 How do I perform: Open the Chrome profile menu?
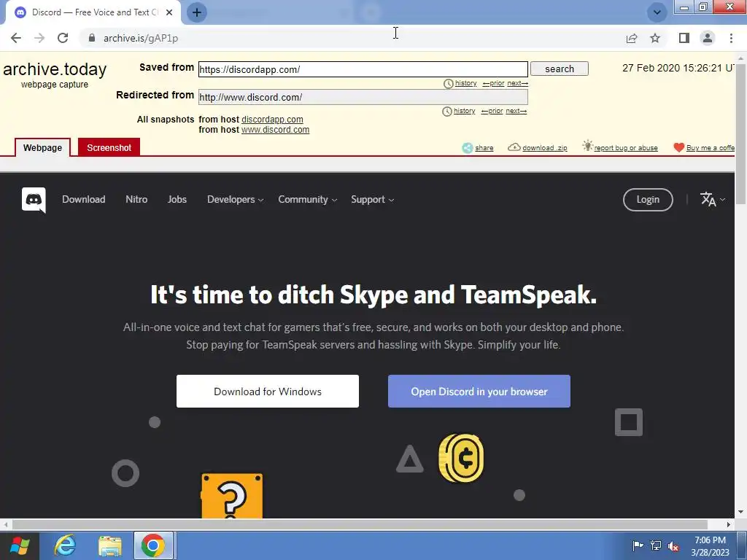[708, 38]
